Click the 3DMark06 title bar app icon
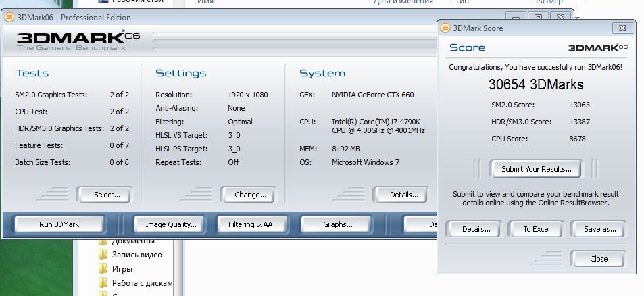The image size is (644, 296). (x=9, y=18)
